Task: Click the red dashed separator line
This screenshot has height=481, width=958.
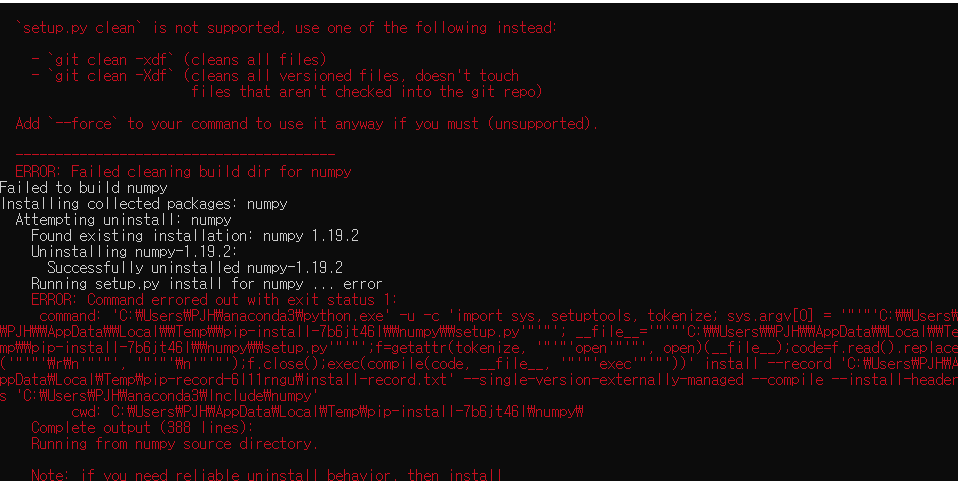Action: click(175, 155)
